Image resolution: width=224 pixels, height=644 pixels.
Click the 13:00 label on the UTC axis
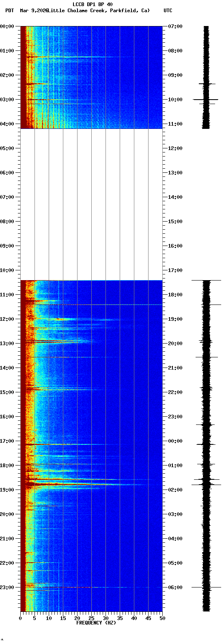(x=175, y=172)
